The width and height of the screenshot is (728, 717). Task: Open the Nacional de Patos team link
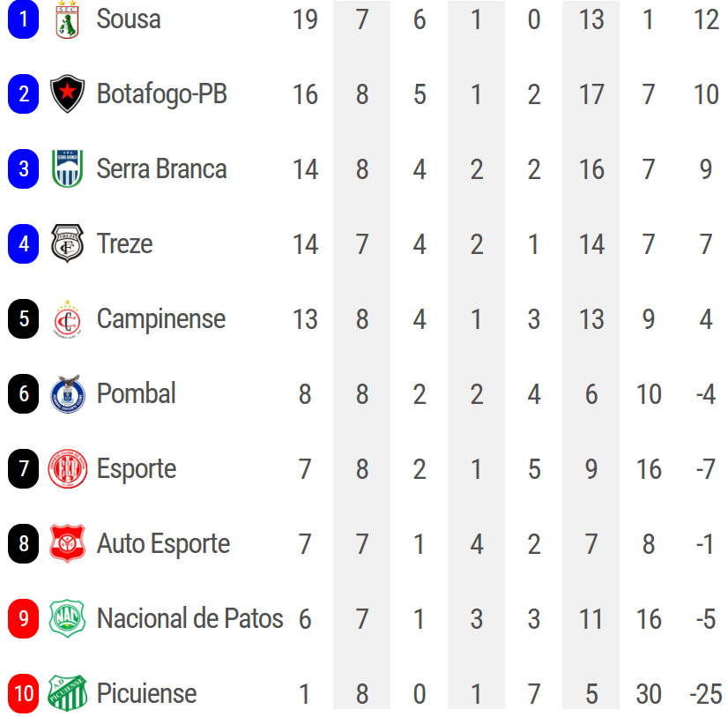[189, 619]
